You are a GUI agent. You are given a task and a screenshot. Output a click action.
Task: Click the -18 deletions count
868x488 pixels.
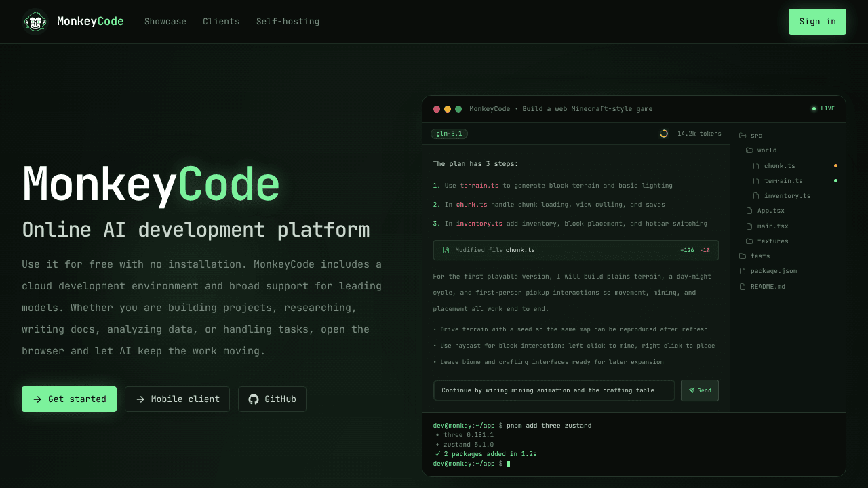(705, 250)
